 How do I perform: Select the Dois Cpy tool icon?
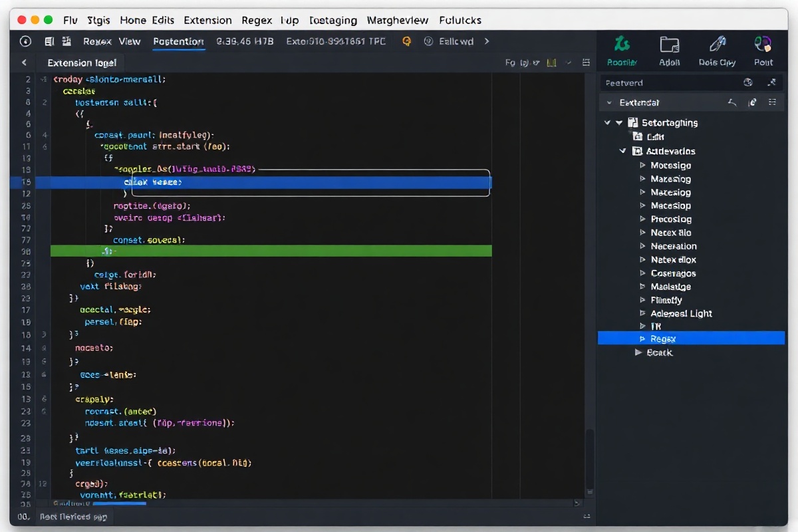pyautogui.click(x=718, y=45)
